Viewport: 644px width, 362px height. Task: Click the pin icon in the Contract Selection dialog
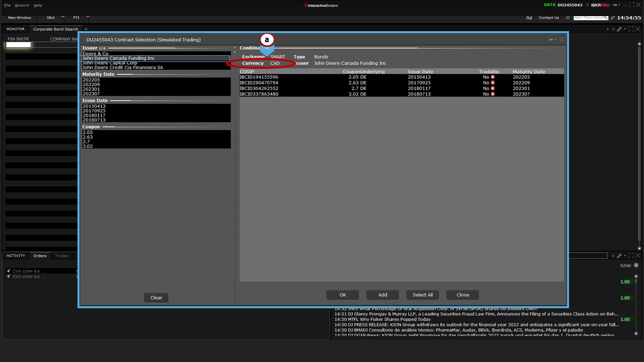[551, 40]
